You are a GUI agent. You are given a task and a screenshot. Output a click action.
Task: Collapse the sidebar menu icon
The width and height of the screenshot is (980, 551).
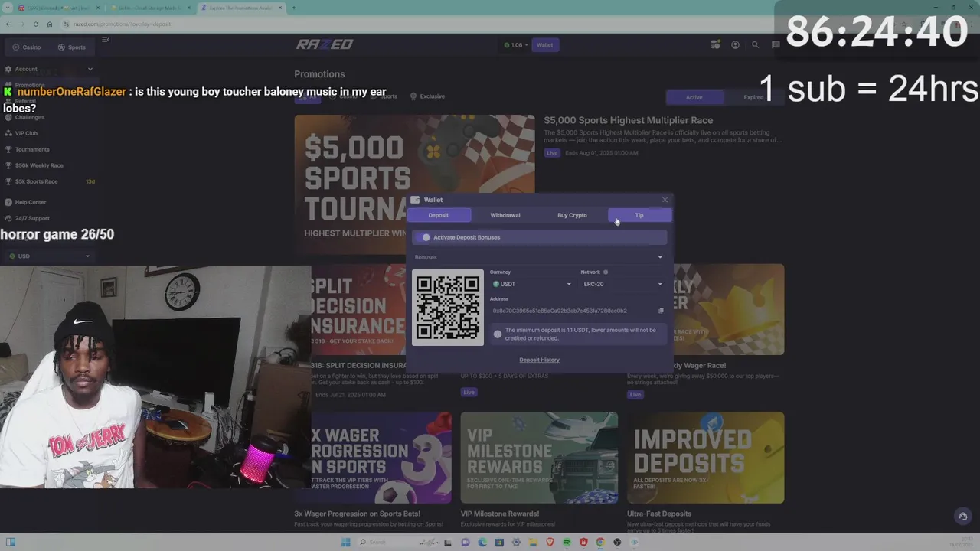tap(106, 39)
